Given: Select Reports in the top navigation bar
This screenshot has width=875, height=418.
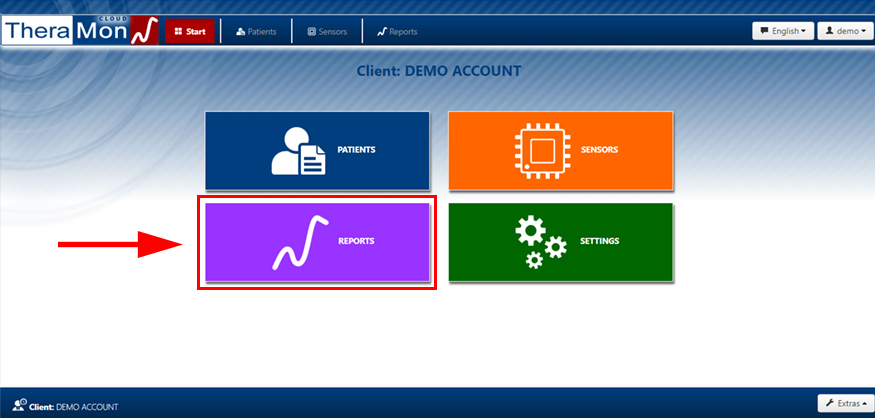Looking at the screenshot, I should pyautogui.click(x=397, y=32).
